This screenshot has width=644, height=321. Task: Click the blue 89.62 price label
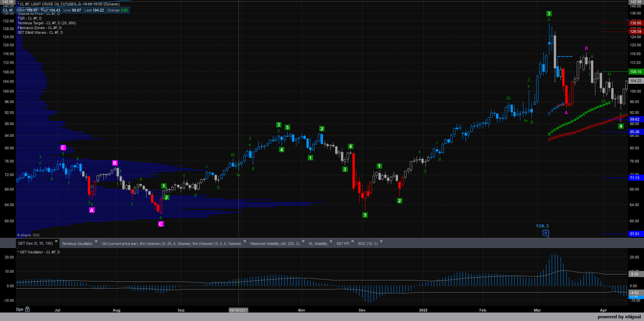[x=635, y=119]
